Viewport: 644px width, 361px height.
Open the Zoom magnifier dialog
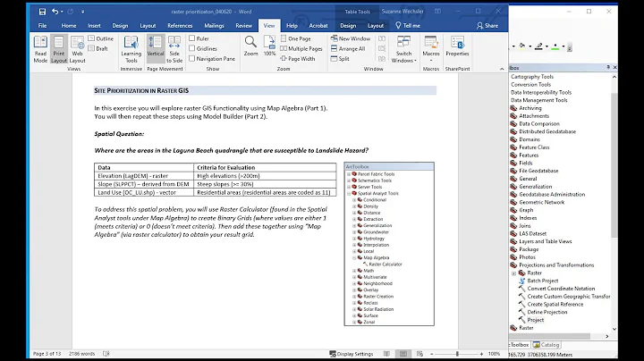(250, 46)
